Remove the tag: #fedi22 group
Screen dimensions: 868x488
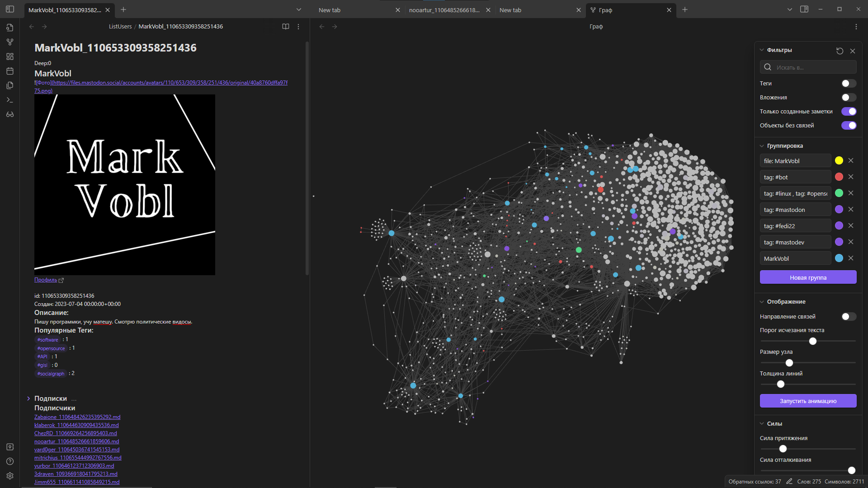[851, 225]
